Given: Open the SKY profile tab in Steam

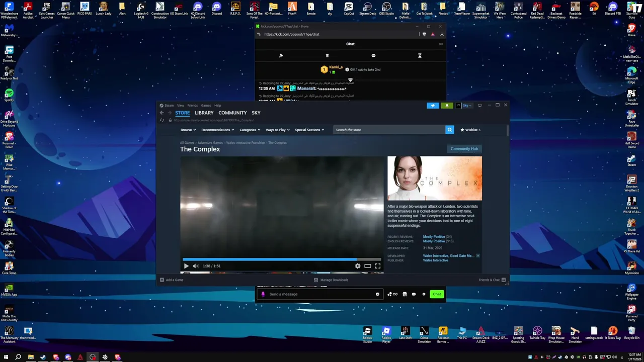Looking at the screenshot, I should click(256, 113).
